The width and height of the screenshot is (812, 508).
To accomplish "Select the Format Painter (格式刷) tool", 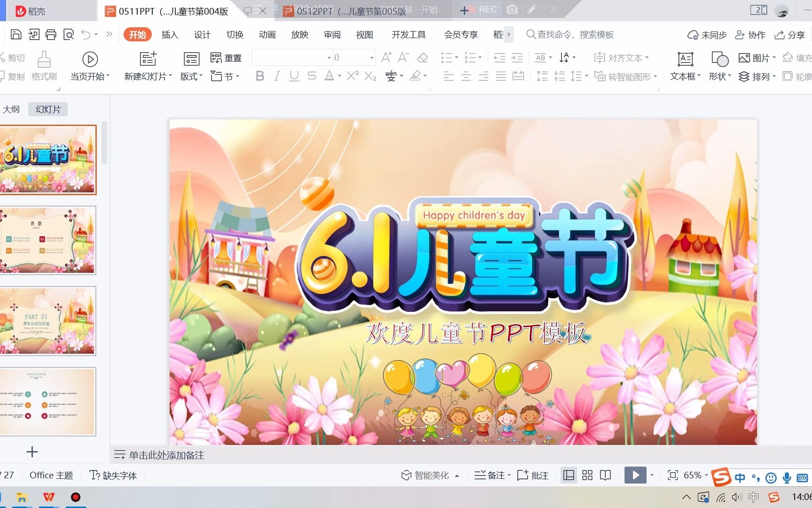I will [x=43, y=66].
